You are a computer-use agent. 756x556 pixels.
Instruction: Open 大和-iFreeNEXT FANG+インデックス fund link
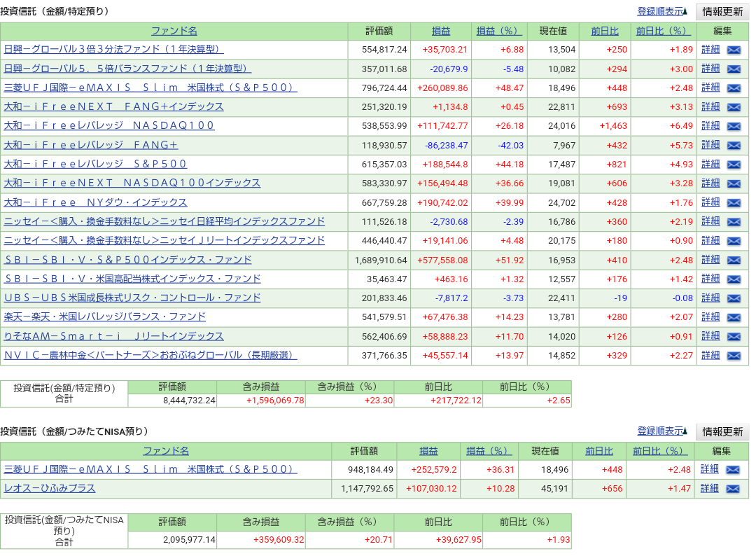click(x=114, y=106)
